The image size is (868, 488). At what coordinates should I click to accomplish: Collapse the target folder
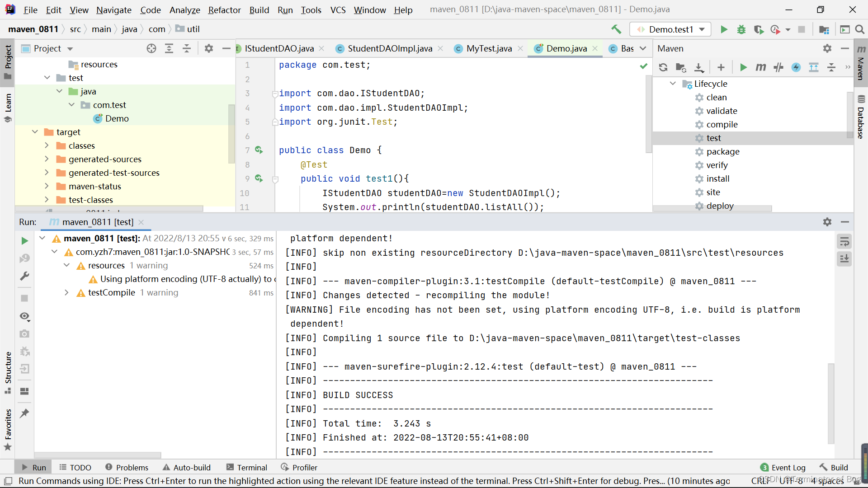tap(35, 132)
